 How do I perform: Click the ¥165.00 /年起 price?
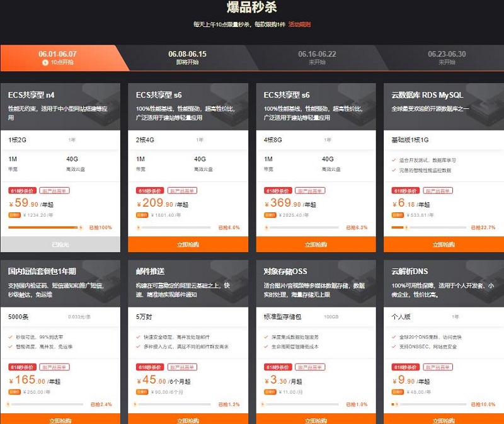tap(35, 380)
